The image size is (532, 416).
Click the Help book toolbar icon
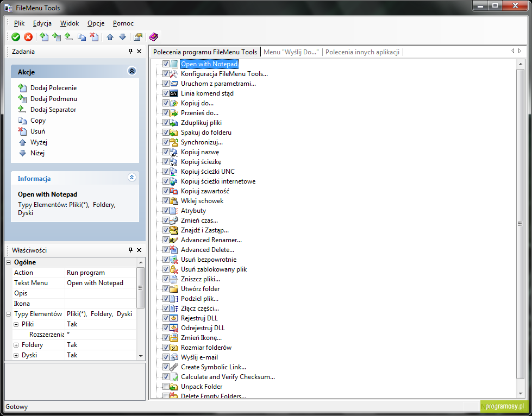[154, 37]
